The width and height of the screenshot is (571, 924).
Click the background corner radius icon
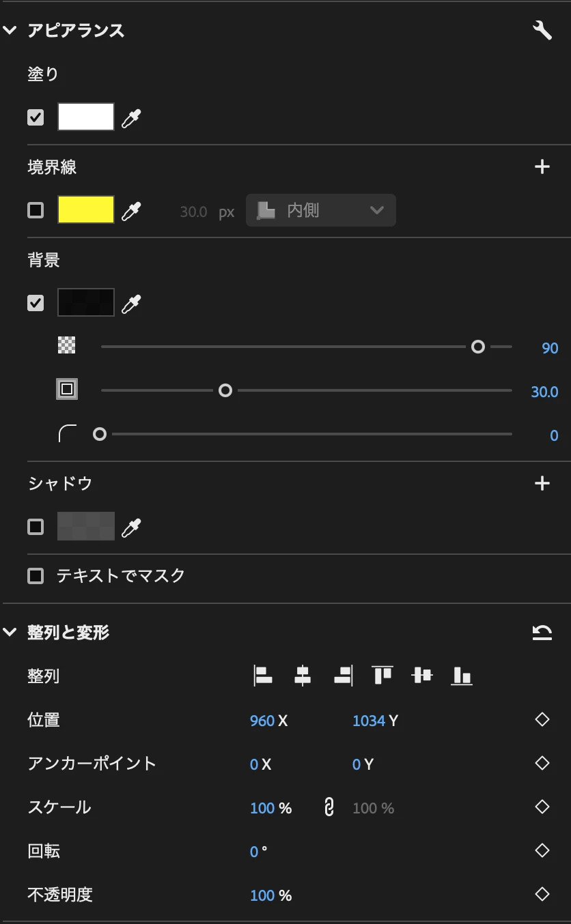[67, 434]
